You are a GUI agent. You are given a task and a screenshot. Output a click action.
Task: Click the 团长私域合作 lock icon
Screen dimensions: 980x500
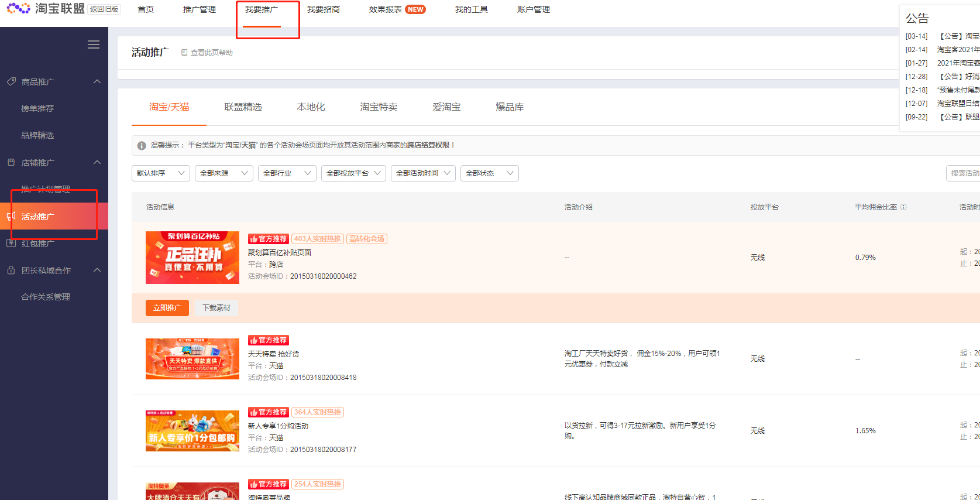click(x=11, y=270)
